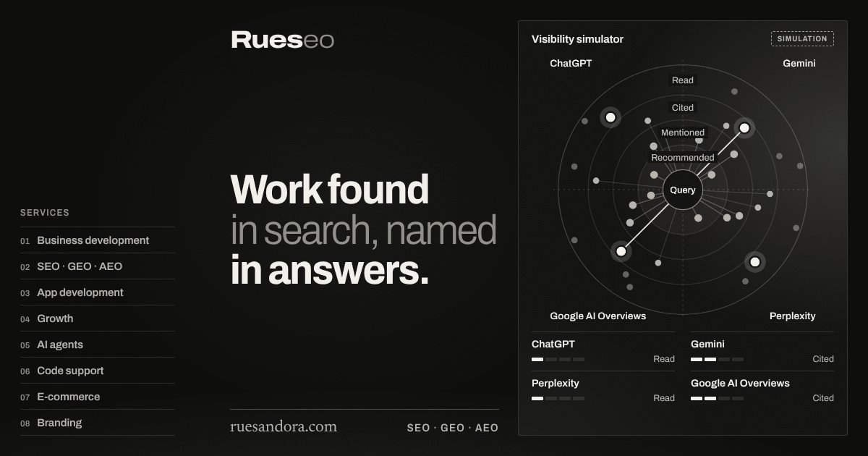The image size is (868, 456).
Task: Open App development service item
Action: click(98, 292)
